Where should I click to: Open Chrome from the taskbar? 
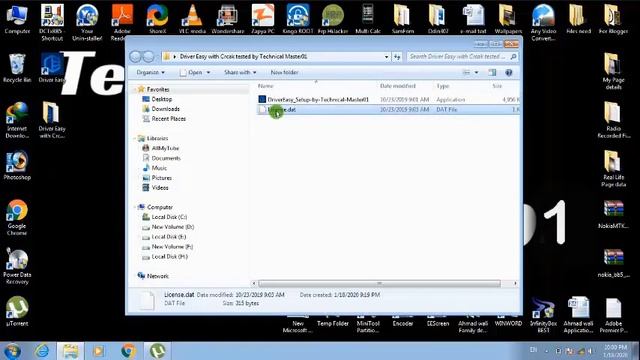(x=128, y=351)
